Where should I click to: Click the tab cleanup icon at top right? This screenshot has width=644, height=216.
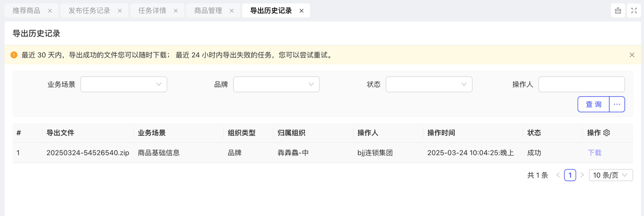point(617,11)
